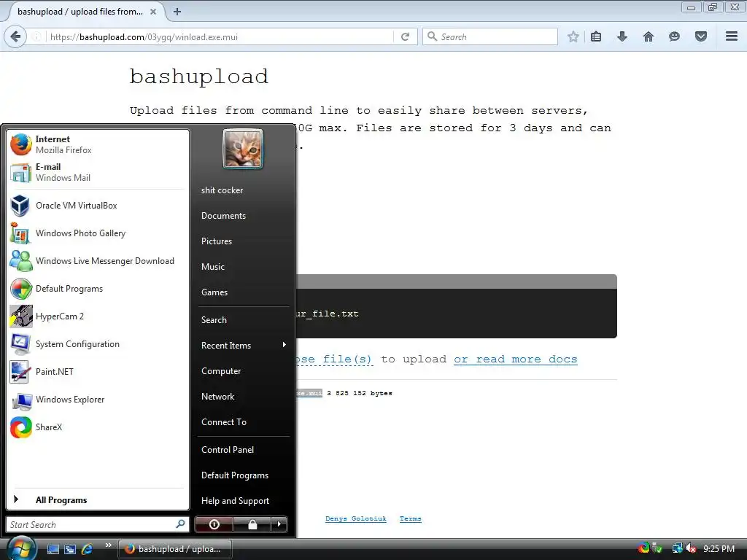Expand All Programs list

pos(97,500)
